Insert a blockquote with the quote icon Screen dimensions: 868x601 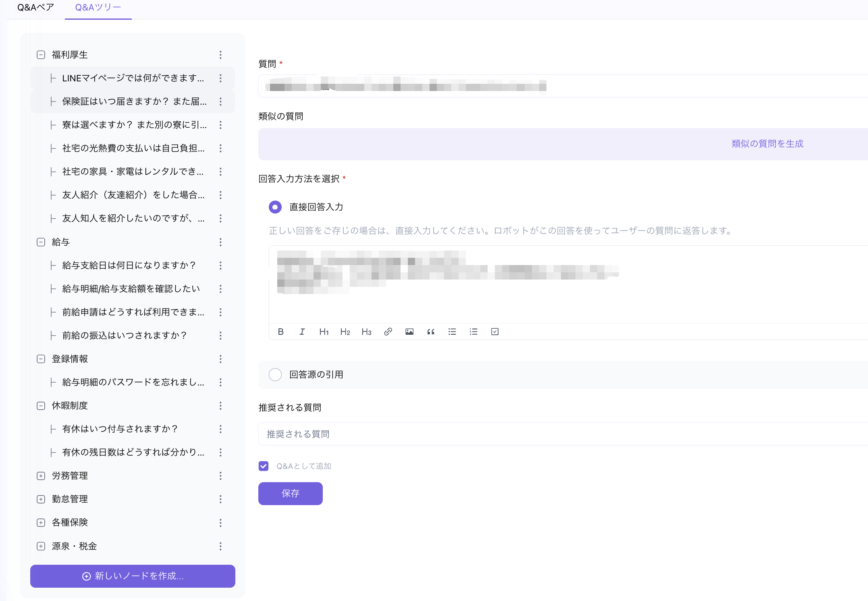click(430, 332)
